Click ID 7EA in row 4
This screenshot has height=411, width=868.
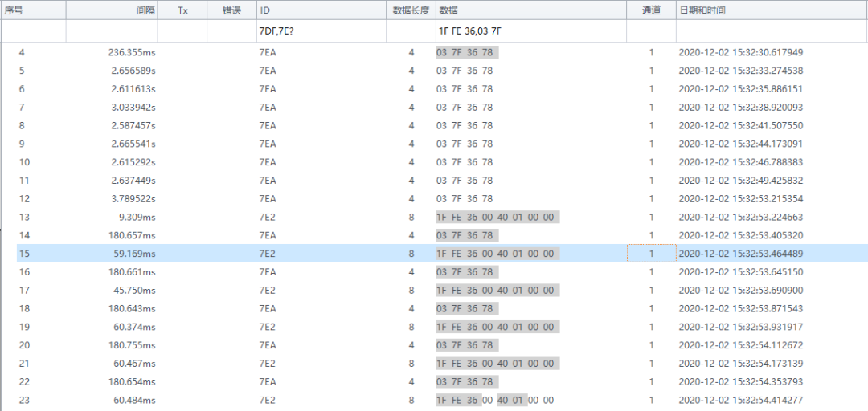click(x=268, y=52)
